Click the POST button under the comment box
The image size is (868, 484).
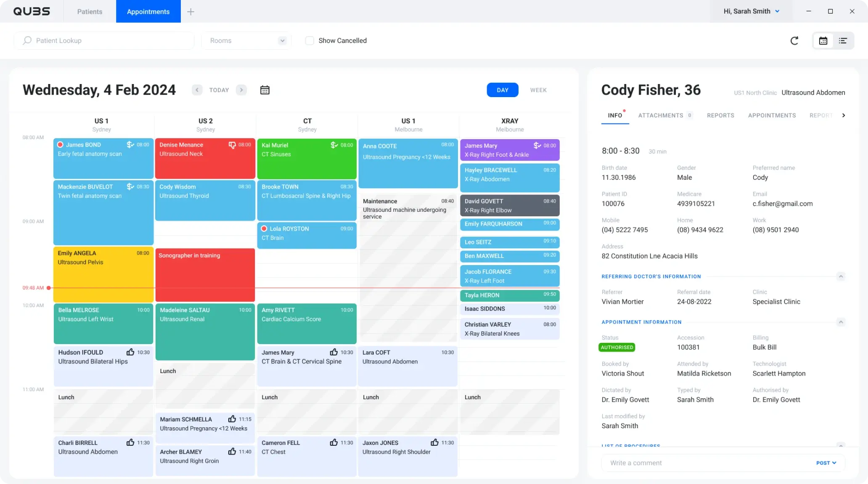tap(826, 463)
